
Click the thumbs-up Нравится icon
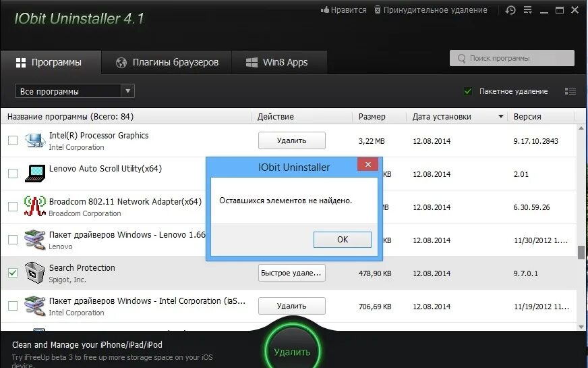pos(325,9)
